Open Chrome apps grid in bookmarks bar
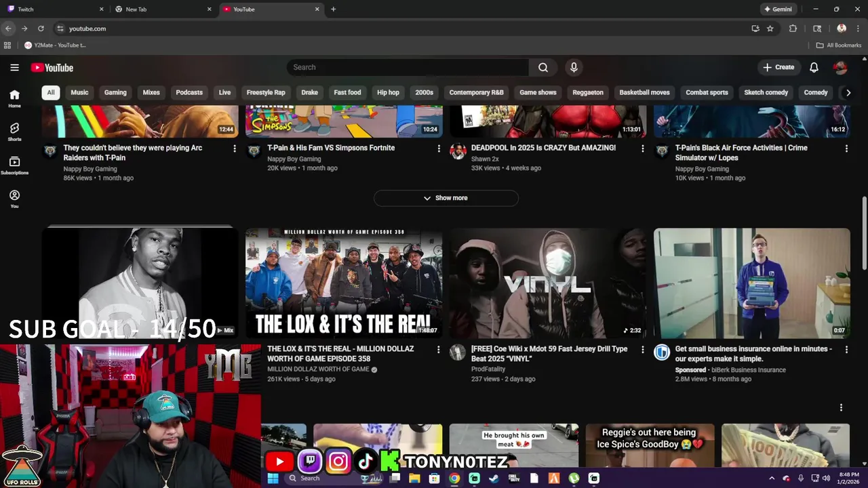The image size is (868, 488). [x=7, y=45]
